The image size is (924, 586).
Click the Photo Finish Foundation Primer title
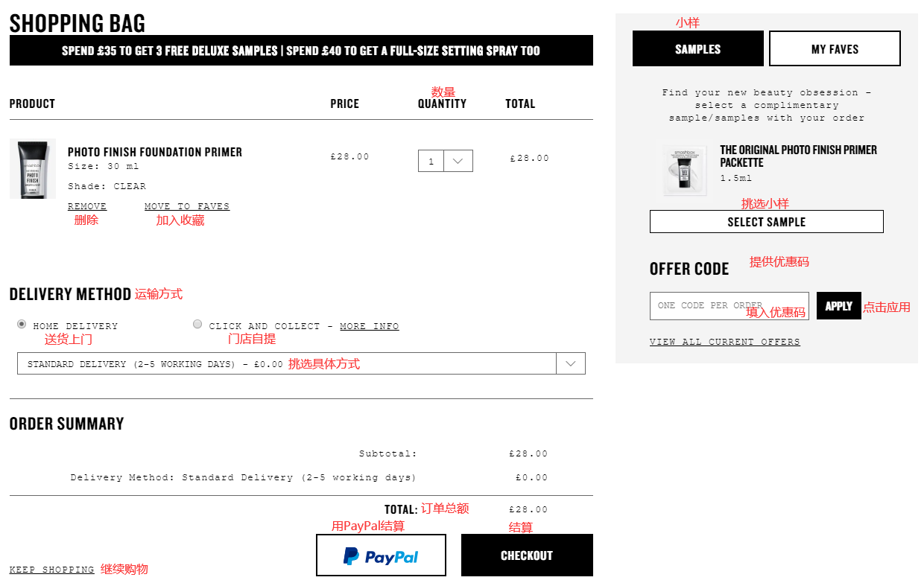[155, 152]
